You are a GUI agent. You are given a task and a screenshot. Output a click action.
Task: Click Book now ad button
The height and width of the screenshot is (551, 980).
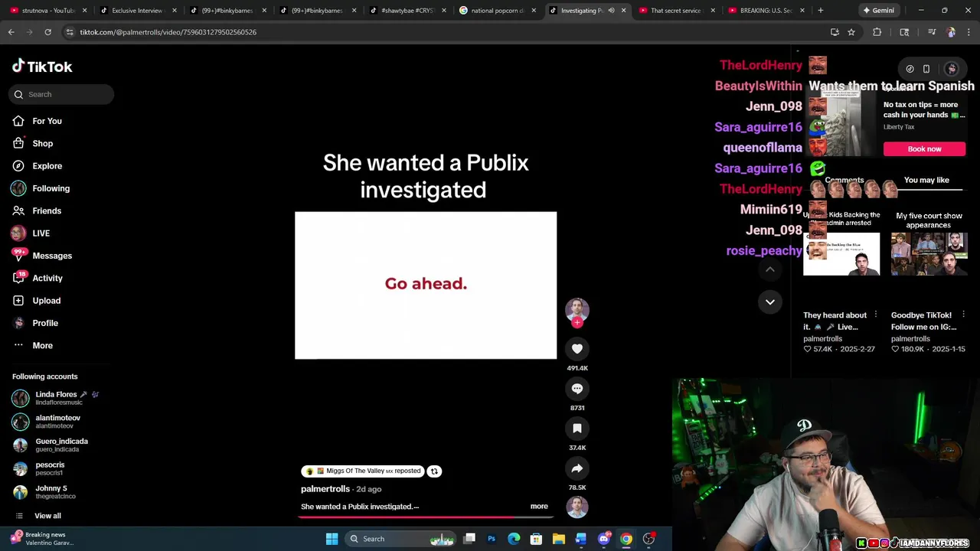point(924,149)
